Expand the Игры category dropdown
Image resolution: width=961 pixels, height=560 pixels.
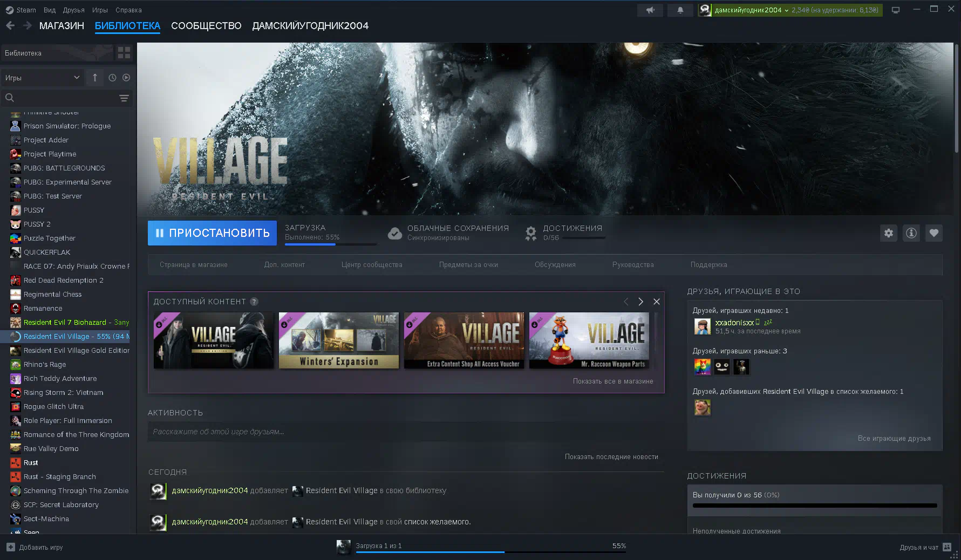tap(42, 78)
